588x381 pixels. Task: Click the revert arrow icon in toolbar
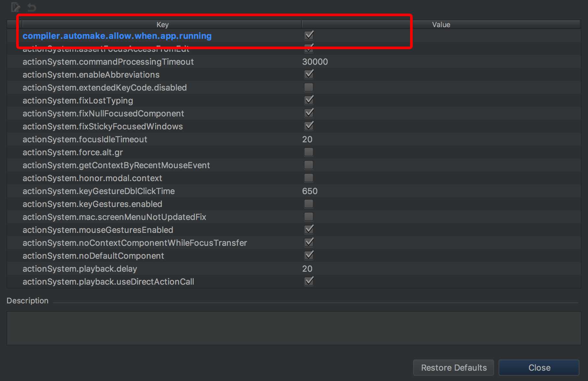pyautogui.click(x=32, y=7)
